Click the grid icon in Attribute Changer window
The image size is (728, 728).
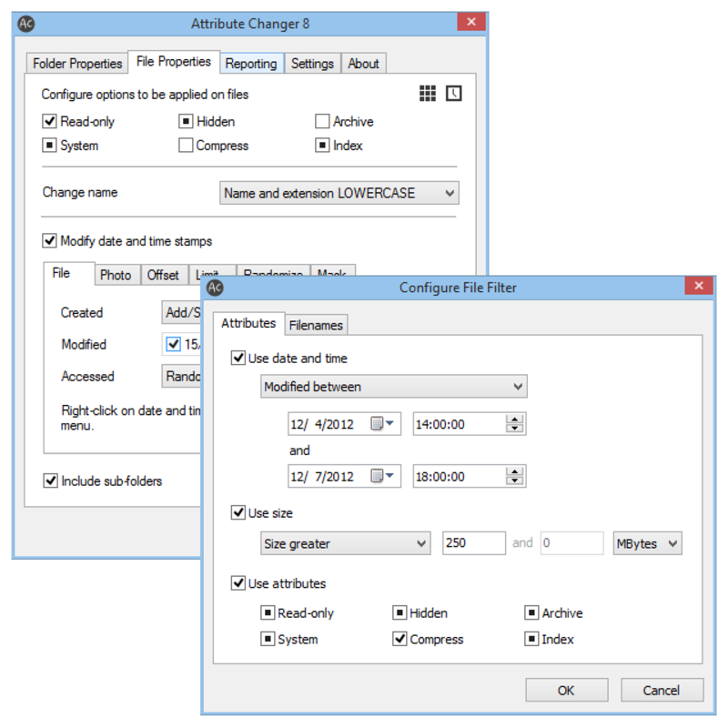[x=427, y=94]
